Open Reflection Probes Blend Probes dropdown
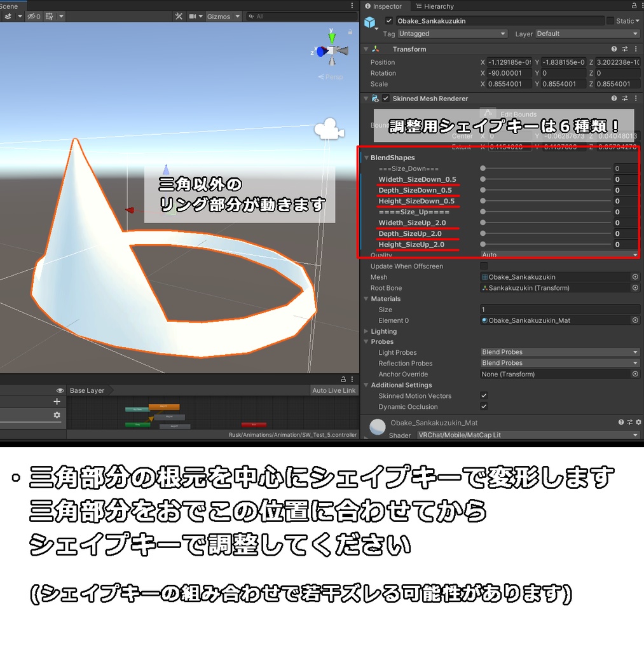 [x=559, y=363]
